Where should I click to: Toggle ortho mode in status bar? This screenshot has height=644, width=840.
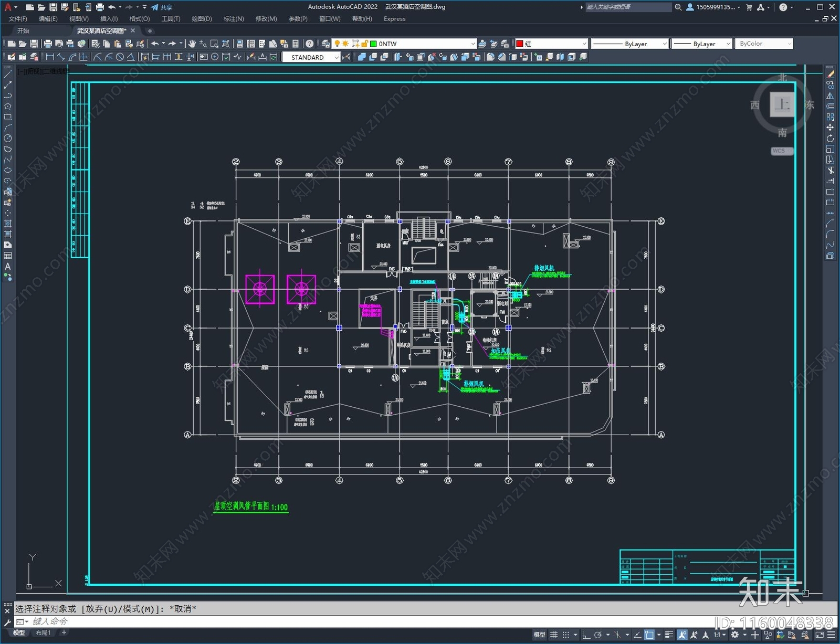[x=586, y=635]
